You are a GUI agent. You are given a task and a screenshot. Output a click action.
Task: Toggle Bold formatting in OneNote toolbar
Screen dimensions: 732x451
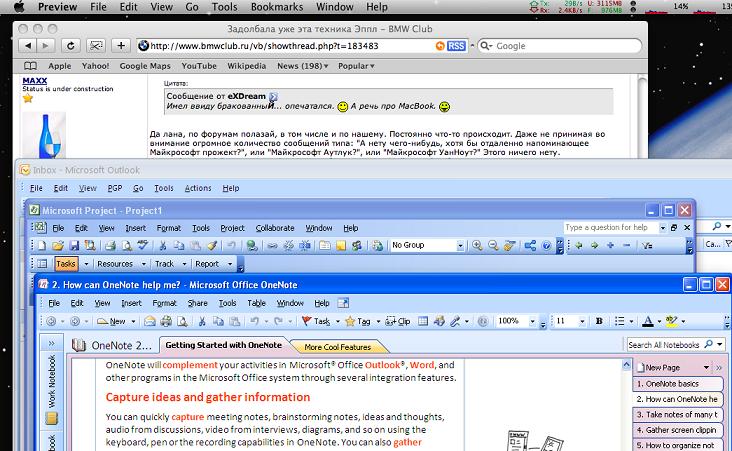599,321
